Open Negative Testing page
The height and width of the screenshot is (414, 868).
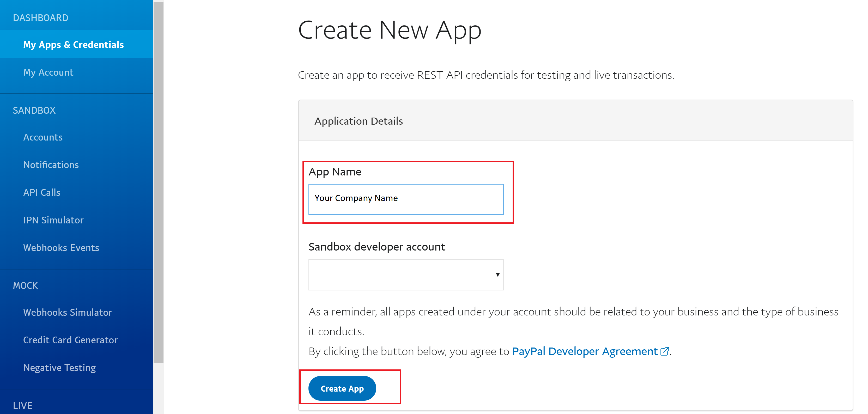click(x=59, y=368)
